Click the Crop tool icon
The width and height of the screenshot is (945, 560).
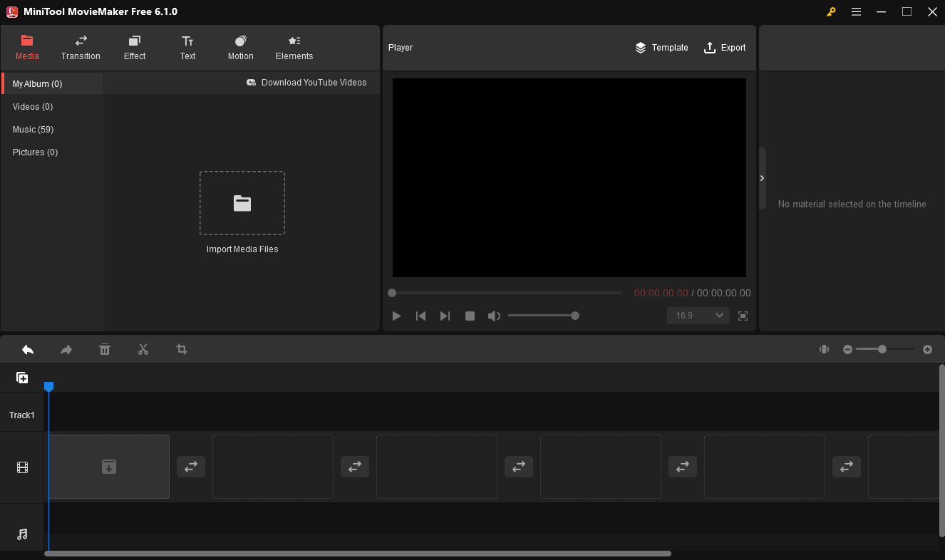(x=182, y=349)
